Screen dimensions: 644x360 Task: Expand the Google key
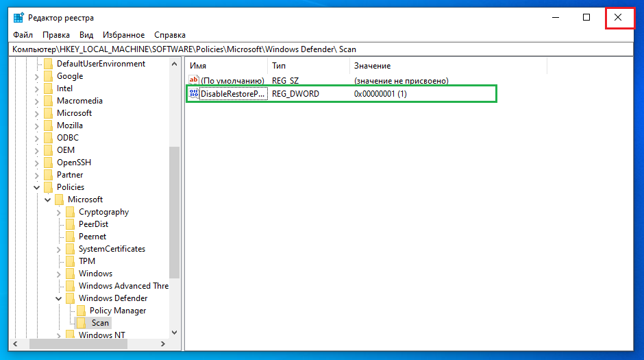(x=36, y=76)
